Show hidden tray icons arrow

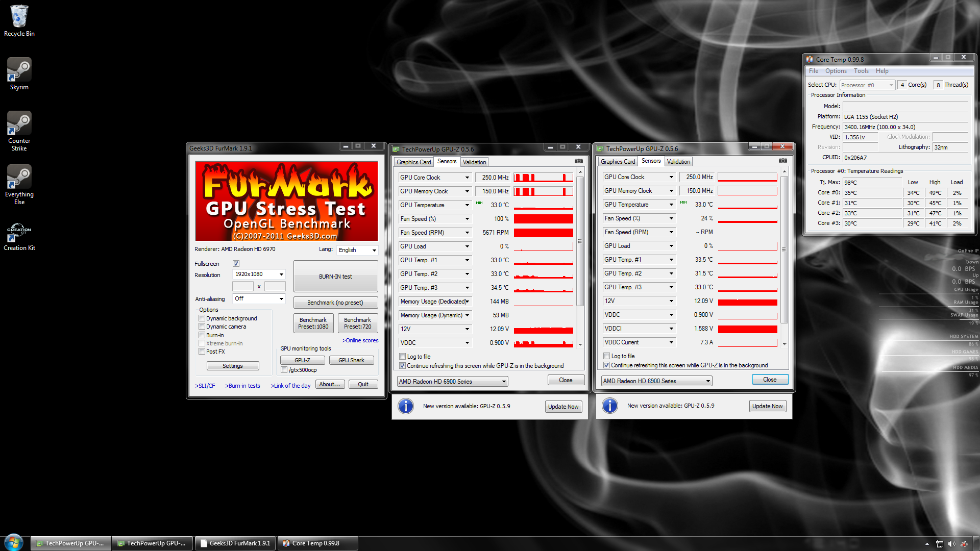(927, 544)
